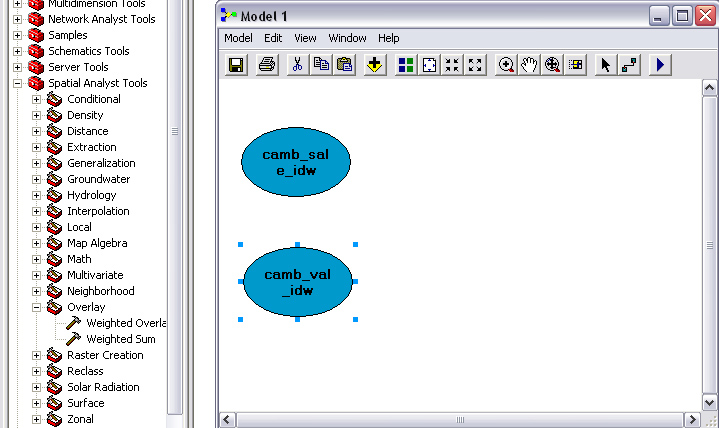719x428 pixels.
Task: Select Distance in the toolbox tree
Action: click(x=88, y=131)
